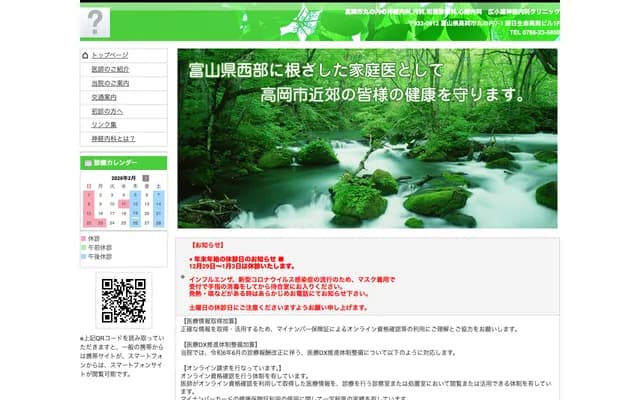This screenshot has width=640, height=400.
Task: Open 神経内科とは？ page
Action: point(112,139)
